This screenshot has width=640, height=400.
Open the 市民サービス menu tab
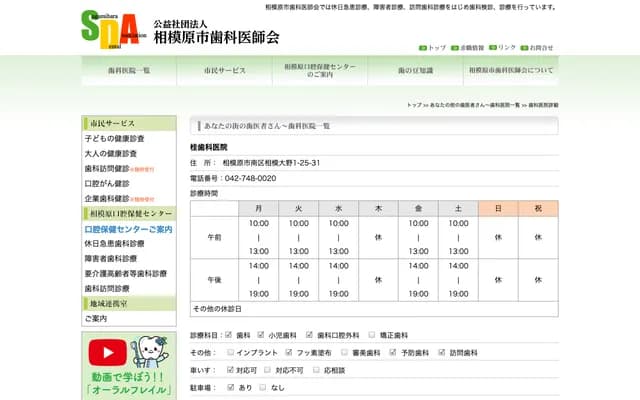(225, 71)
